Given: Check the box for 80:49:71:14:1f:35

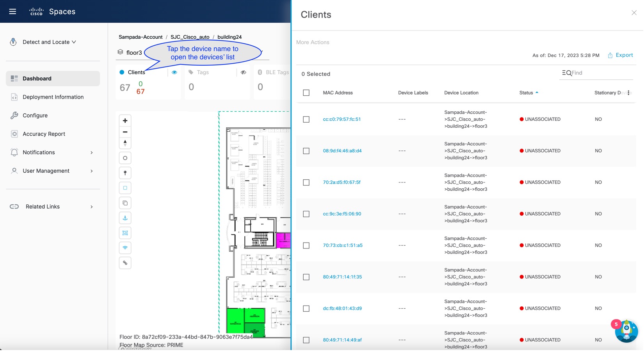Looking at the screenshot, I should point(306,277).
